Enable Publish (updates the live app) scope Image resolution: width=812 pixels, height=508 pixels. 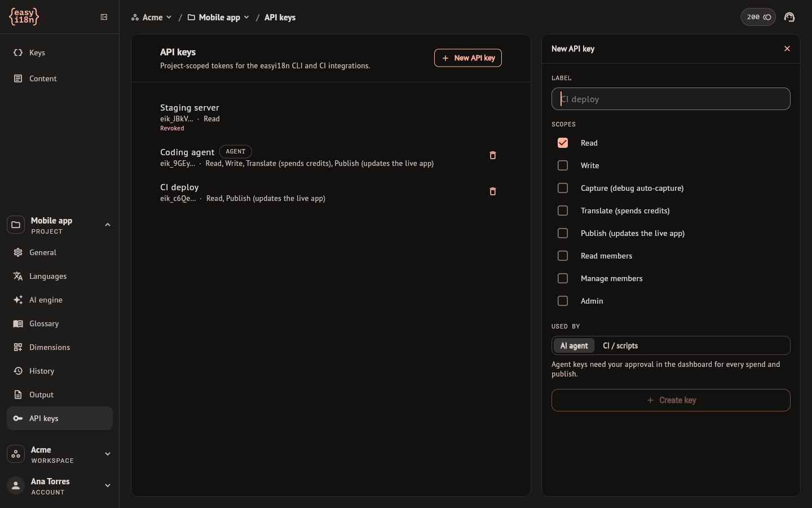point(563,233)
